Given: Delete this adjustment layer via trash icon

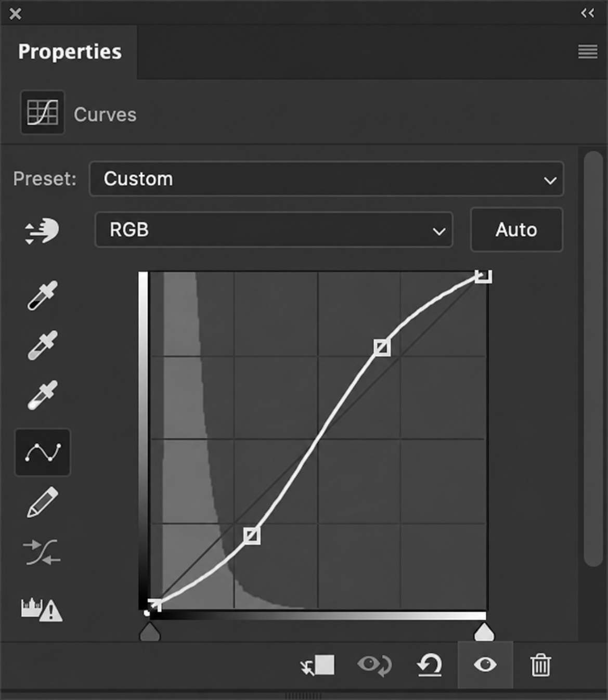Looking at the screenshot, I should 540,665.
